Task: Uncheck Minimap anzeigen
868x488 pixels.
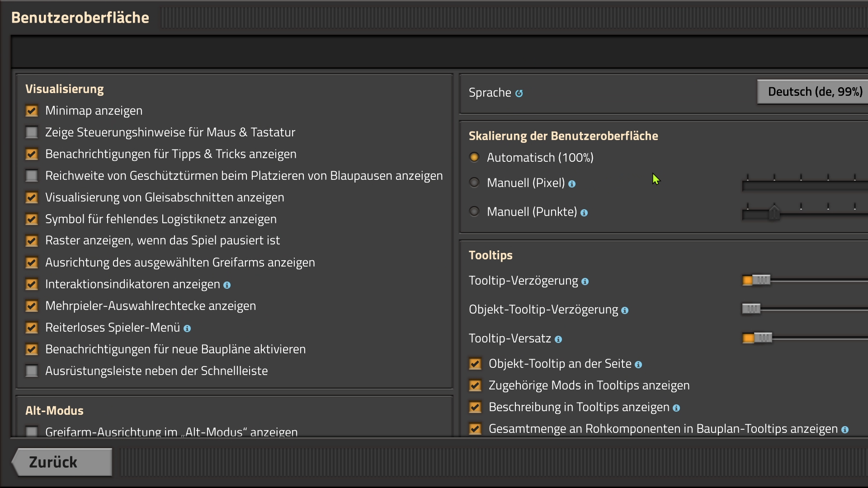Action: [32, 111]
